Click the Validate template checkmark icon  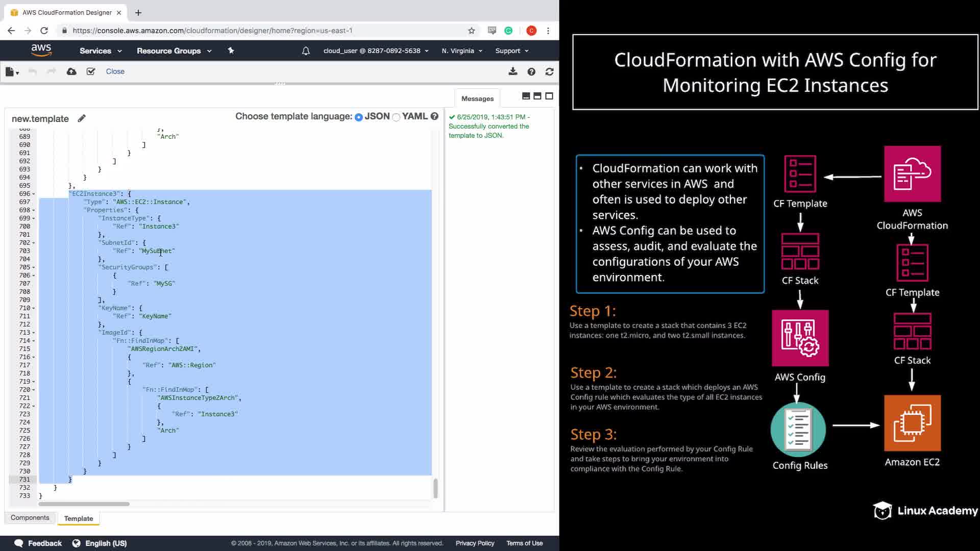coord(91,71)
